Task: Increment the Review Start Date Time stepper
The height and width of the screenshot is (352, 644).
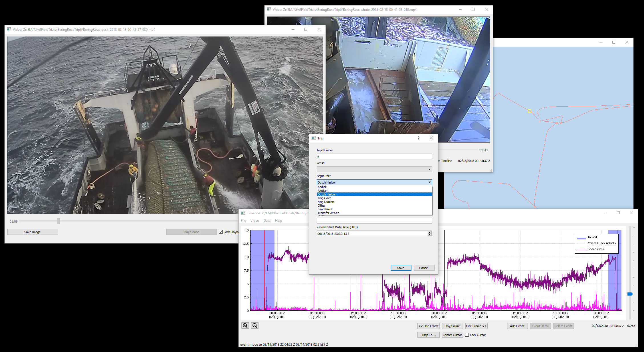Action: [x=430, y=232]
